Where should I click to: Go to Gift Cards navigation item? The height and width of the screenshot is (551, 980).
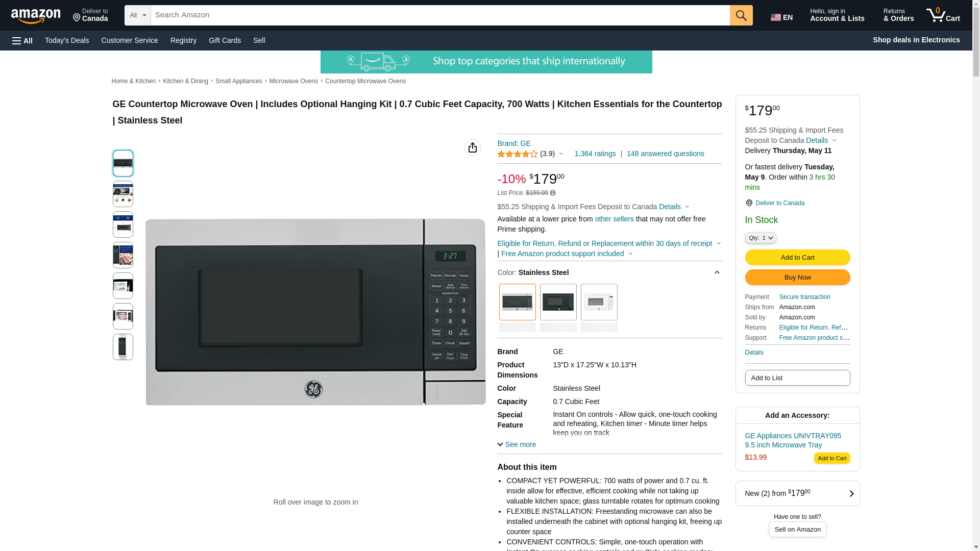(225, 40)
